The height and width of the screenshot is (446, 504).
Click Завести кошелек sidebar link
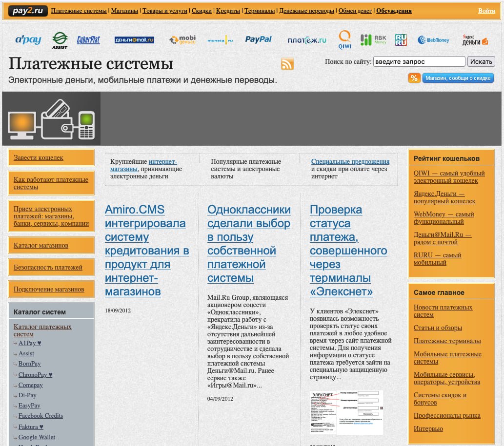(x=38, y=157)
